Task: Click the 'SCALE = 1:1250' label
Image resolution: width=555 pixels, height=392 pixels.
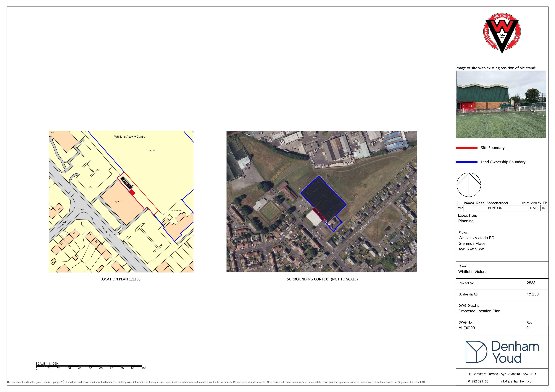Action: coord(47,363)
